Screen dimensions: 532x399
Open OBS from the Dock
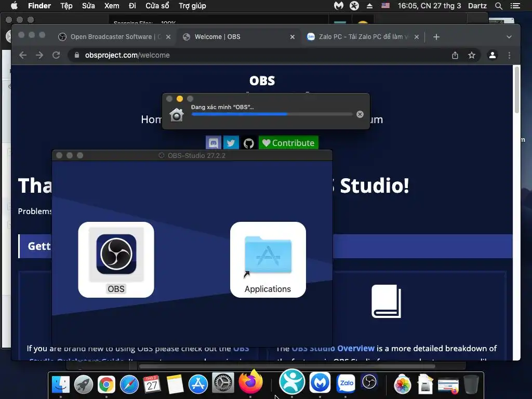point(369,382)
